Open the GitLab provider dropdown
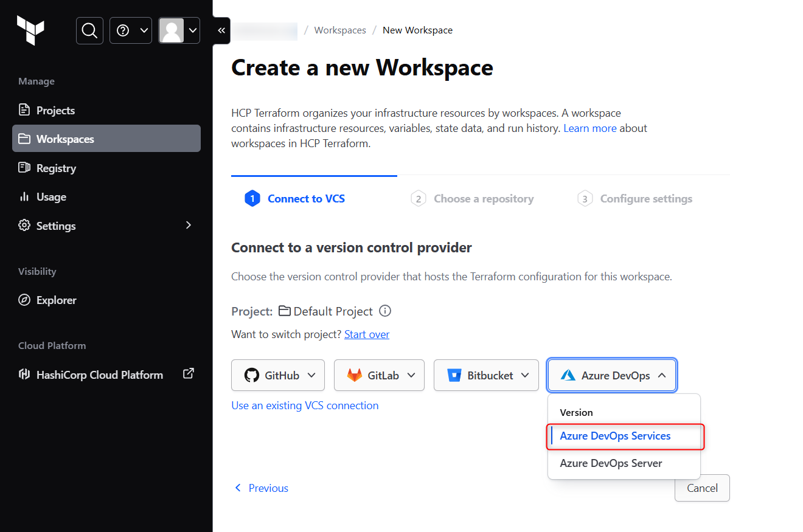Viewport: 803px width, 532px height. [x=379, y=375]
